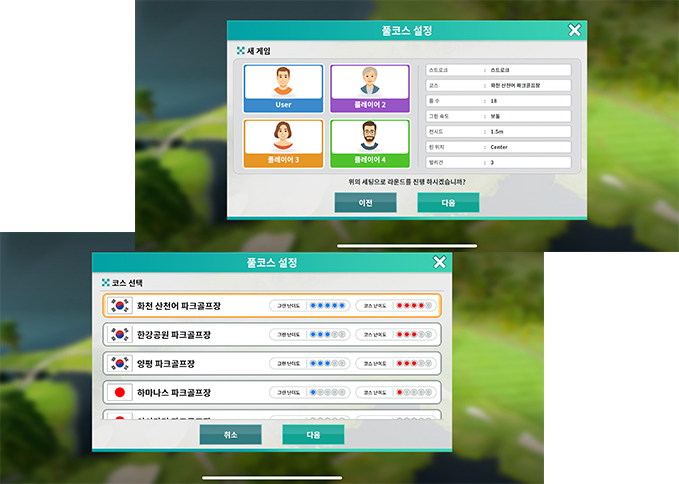Click Korean flag icon for 양평 파크골프장
Viewport: 679px width, 484px height.
[x=121, y=363]
